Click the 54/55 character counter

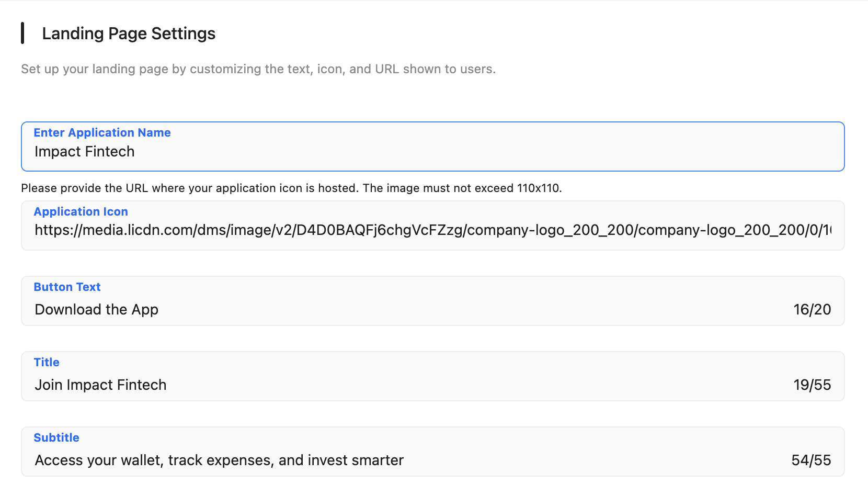pos(810,460)
